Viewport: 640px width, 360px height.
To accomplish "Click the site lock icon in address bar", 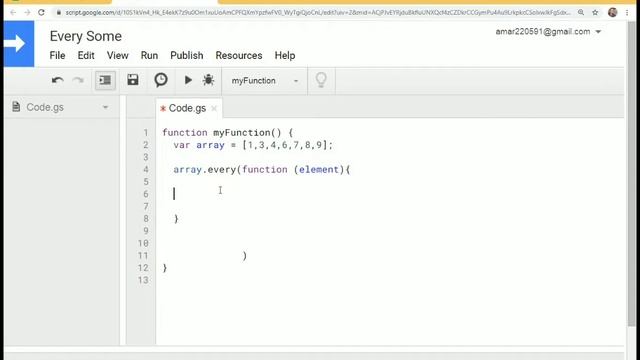I will [x=59, y=13].
